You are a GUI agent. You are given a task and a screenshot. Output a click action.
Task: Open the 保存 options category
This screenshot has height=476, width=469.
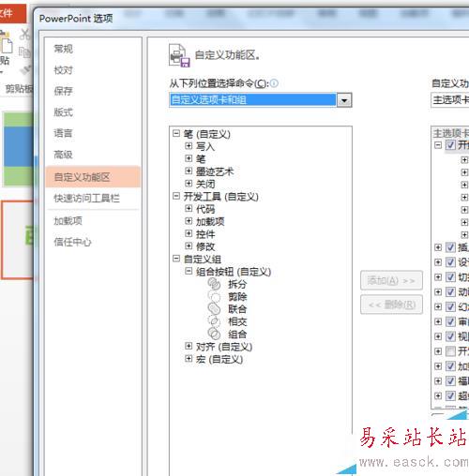64,91
